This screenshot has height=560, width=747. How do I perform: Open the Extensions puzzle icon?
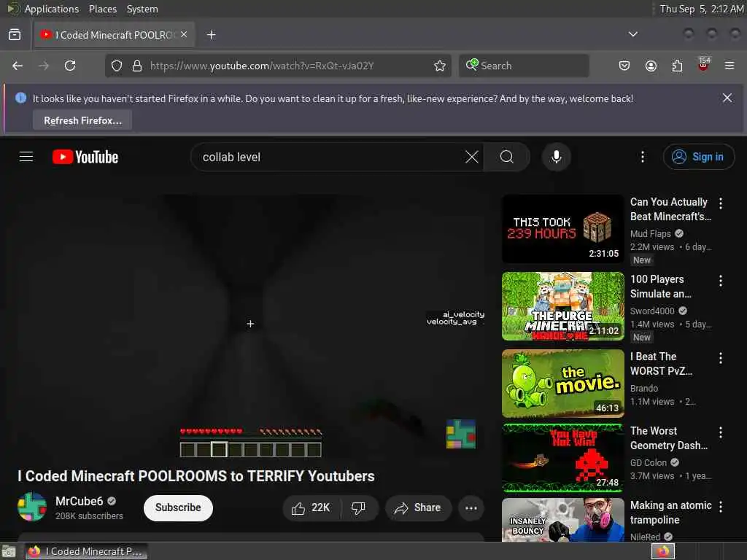point(677,66)
